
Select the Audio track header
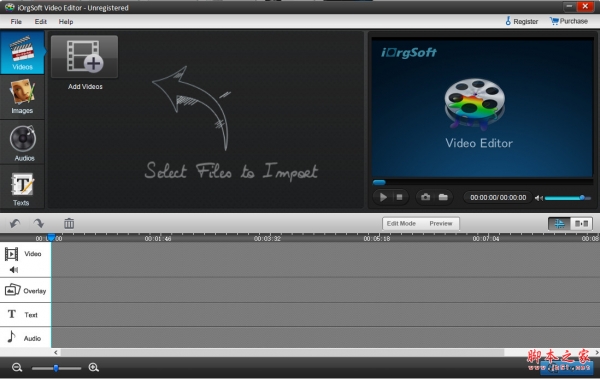tap(25, 338)
